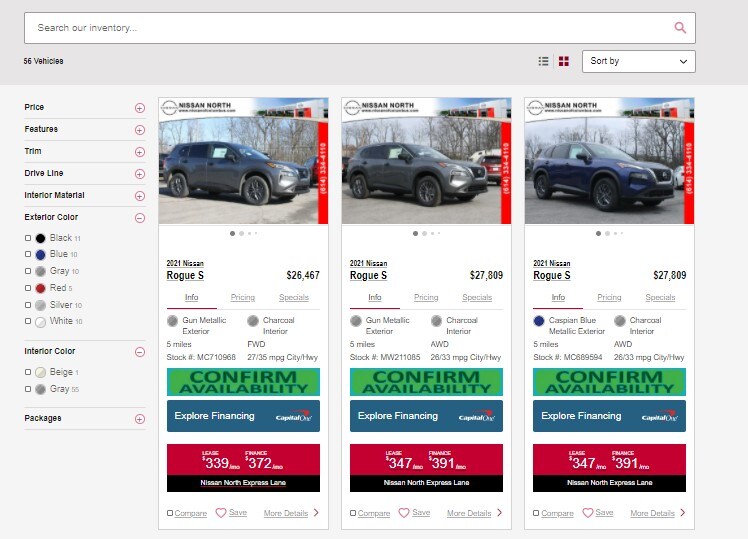This screenshot has width=748, height=539.
Task: Expand the Features filter
Action: coord(140,130)
